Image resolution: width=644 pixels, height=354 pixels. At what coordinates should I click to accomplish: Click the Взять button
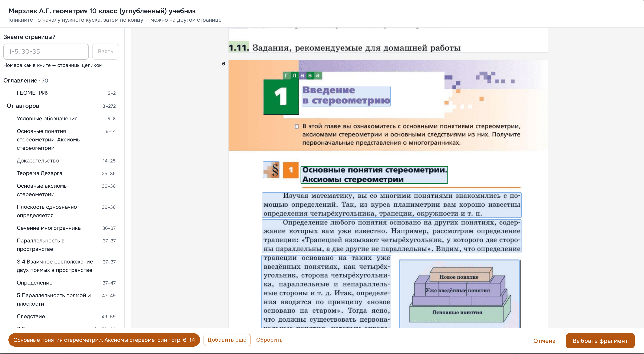(105, 52)
